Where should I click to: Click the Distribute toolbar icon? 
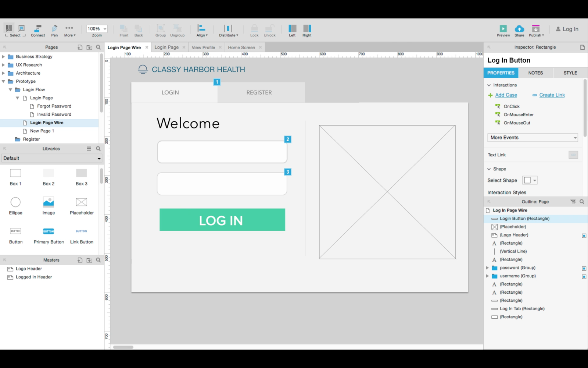pos(228,29)
